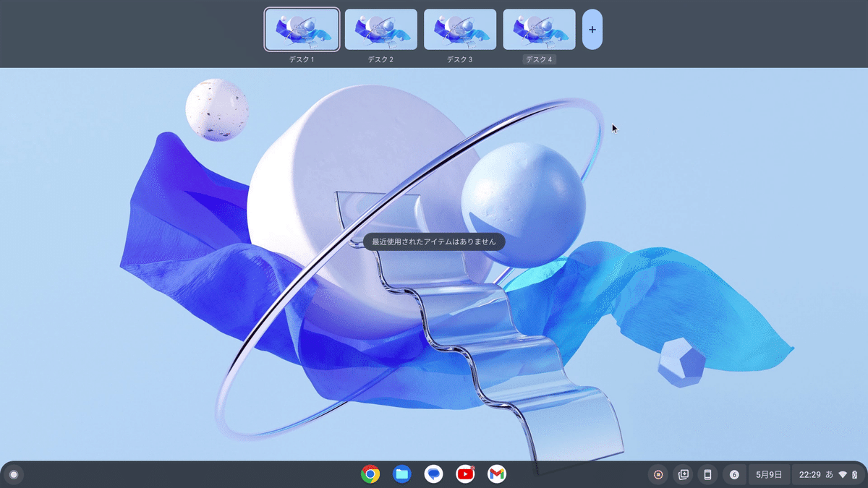The width and height of the screenshot is (868, 488).
Task: Open the Tote holding space icon
Action: (x=683, y=475)
